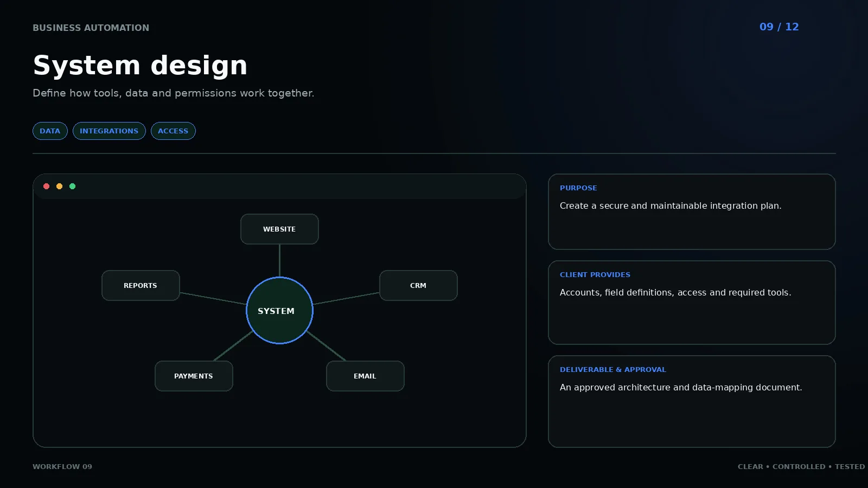Click text 'Create a secure and maintainable integration plan.'
Viewport: 868px width, 488px height.
pyautogui.click(x=671, y=206)
